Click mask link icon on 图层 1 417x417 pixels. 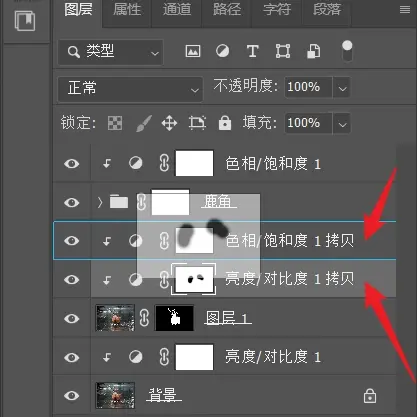click(144, 318)
